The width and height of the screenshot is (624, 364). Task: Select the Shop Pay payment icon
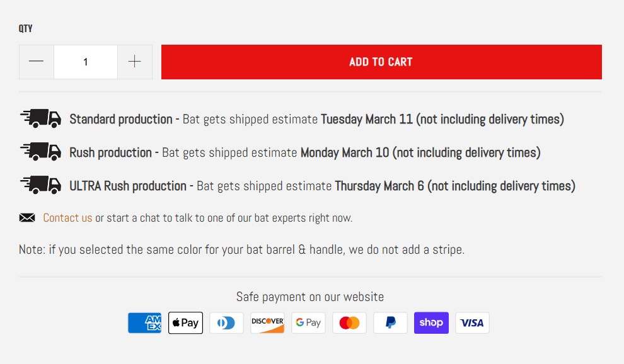pyautogui.click(x=431, y=322)
